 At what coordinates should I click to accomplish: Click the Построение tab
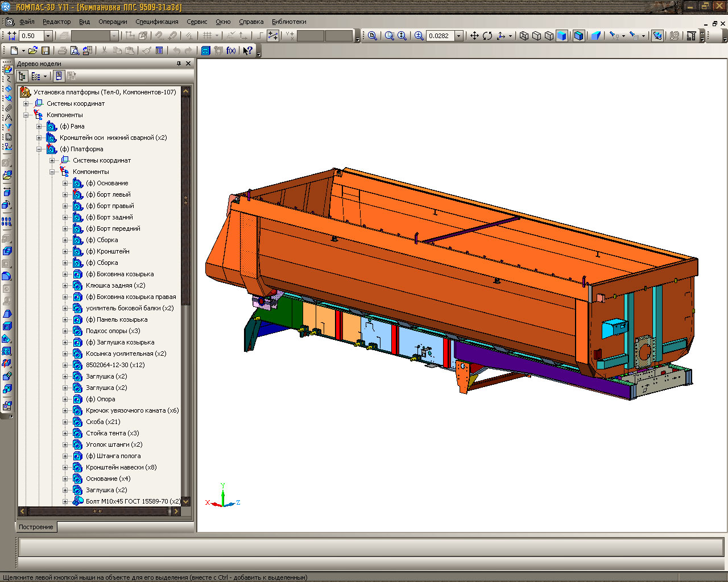[36, 527]
